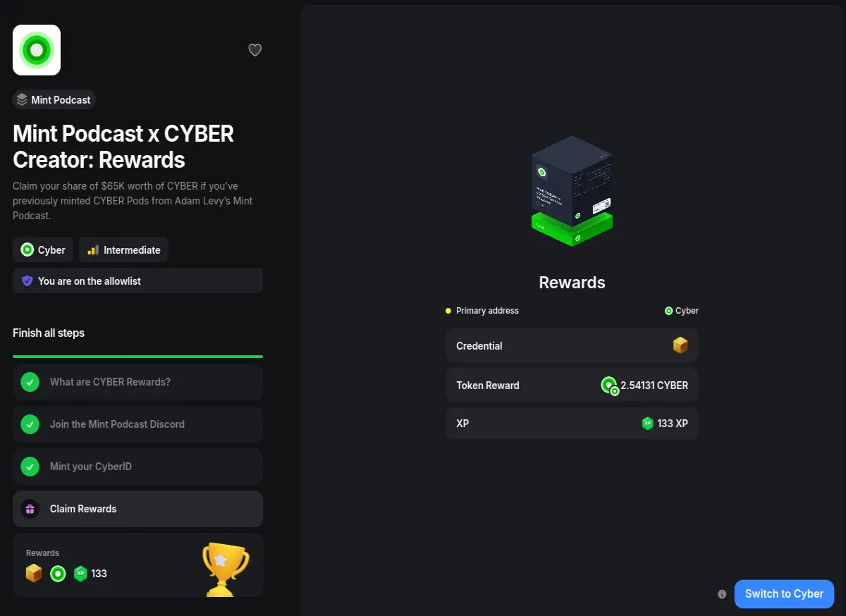Click the CYBER token icon in Token Reward row
846x616 pixels.
tap(609, 386)
